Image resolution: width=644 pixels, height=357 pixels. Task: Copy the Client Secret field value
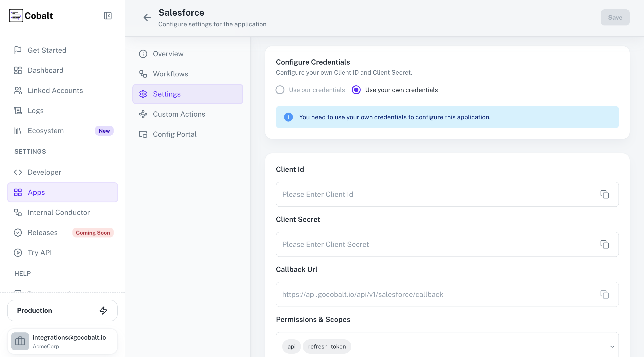[604, 244]
